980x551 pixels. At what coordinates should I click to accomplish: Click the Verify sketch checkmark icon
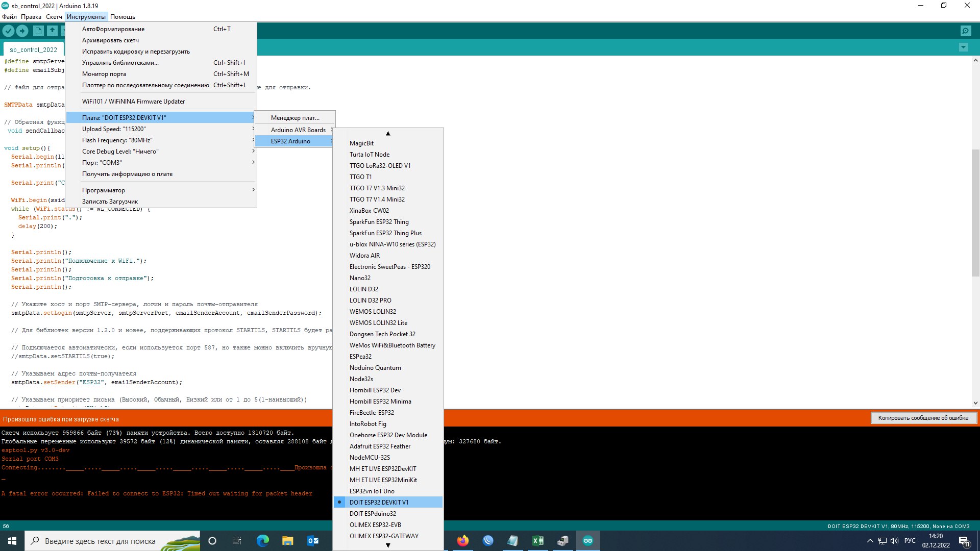[8, 31]
